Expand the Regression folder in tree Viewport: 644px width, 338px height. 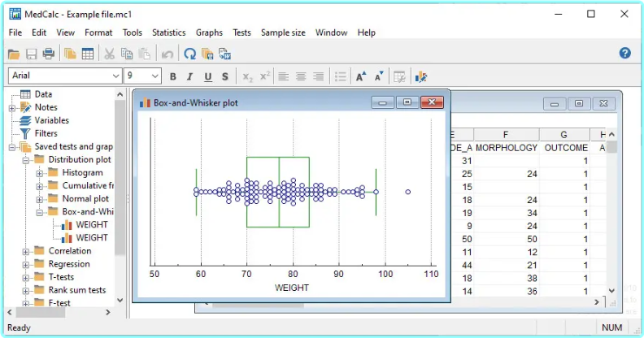click(26, 264)
